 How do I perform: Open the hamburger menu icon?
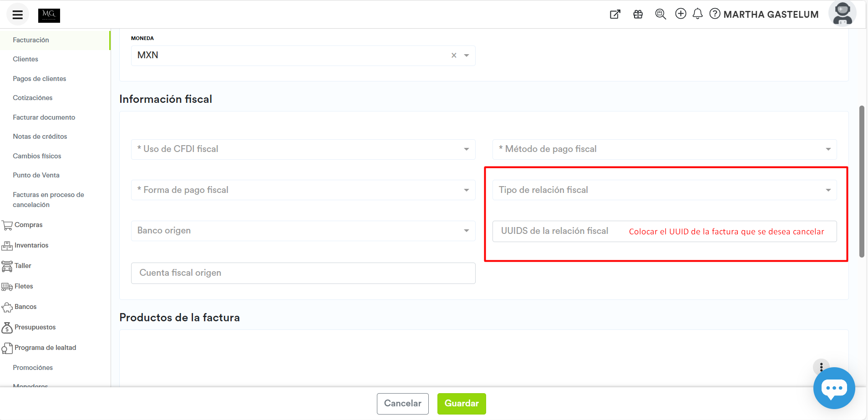(x=18, y=15)
